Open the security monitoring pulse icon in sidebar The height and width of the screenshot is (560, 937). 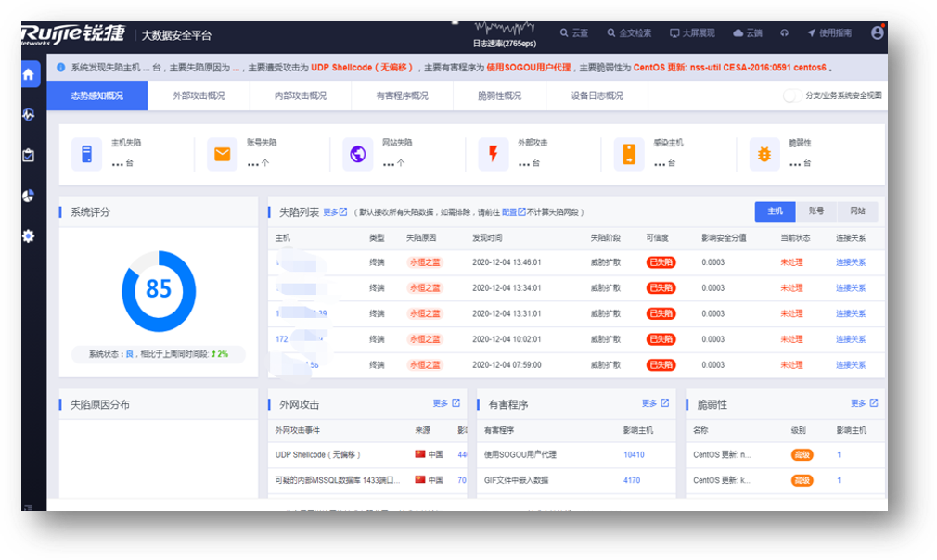pos(29,115)
